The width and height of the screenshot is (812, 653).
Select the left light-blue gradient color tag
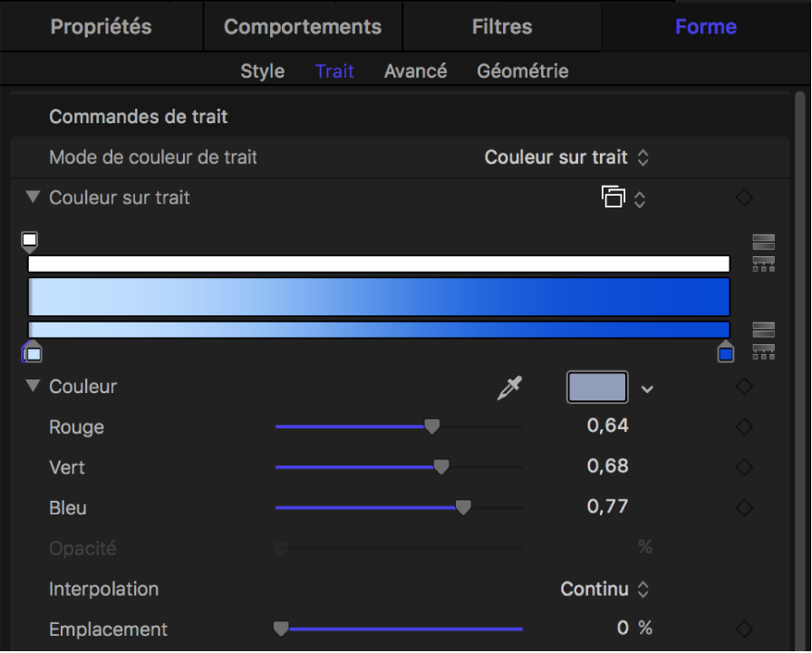tap(32, 352)
